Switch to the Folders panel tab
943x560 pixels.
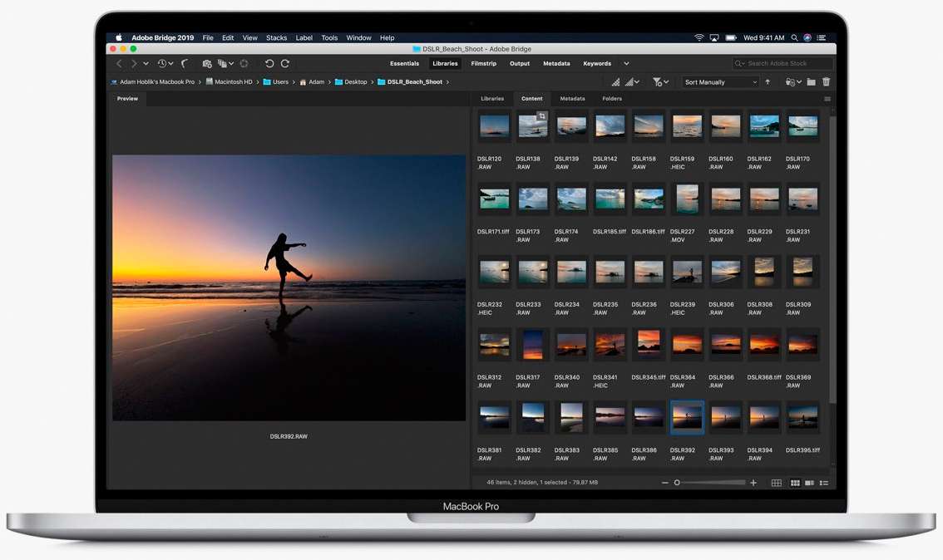click(612, 98)
